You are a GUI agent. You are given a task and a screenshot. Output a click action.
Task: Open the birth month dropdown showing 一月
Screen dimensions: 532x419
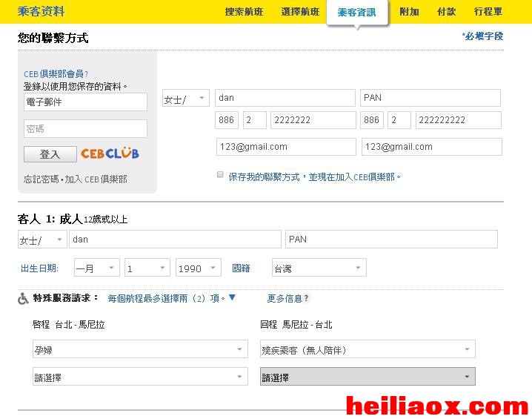pos(97,268)
